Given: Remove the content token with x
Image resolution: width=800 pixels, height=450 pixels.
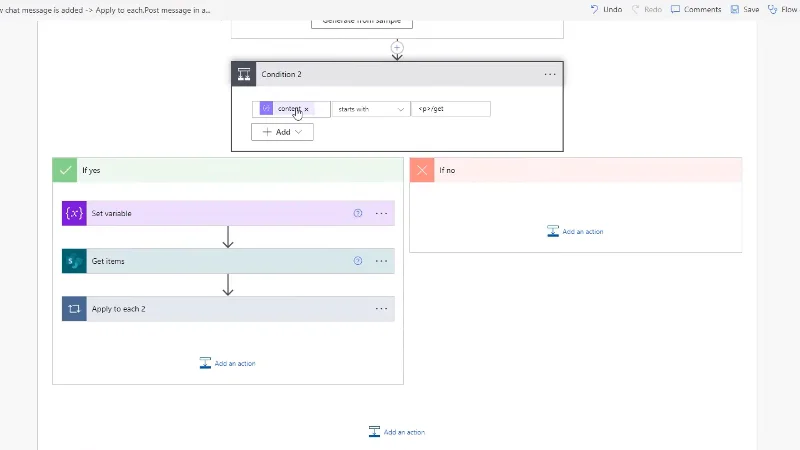Looking at the screenshot, I should pos(307,109).
